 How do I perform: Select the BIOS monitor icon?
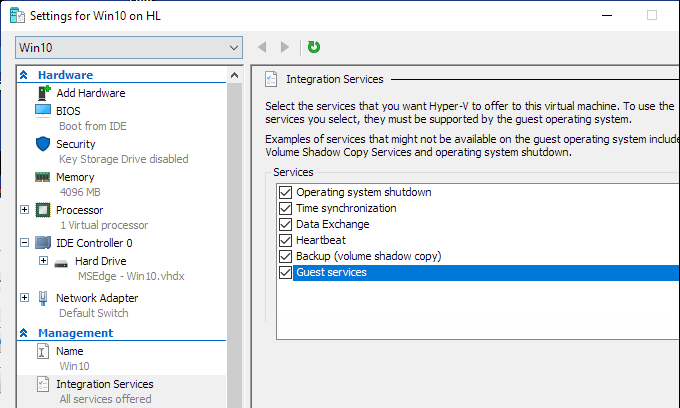pyautogui.click(x=42, y=111)
